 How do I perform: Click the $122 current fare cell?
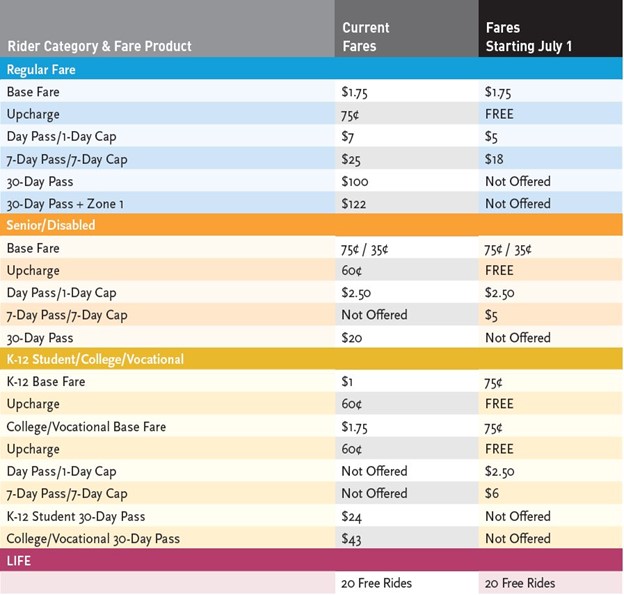tap(353, 204)
